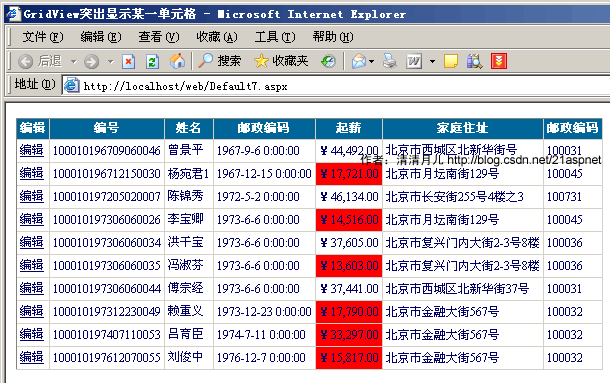Viewport: 610px width, 383px height.
Task: Open Search with the magnifier icon
Action: (205, 61)
